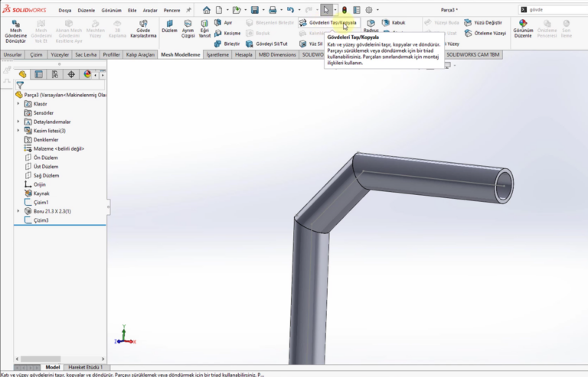Select the Eğri Yansıt tool
The height and width of the screenshot is (377, 588).
coord(204,31)
